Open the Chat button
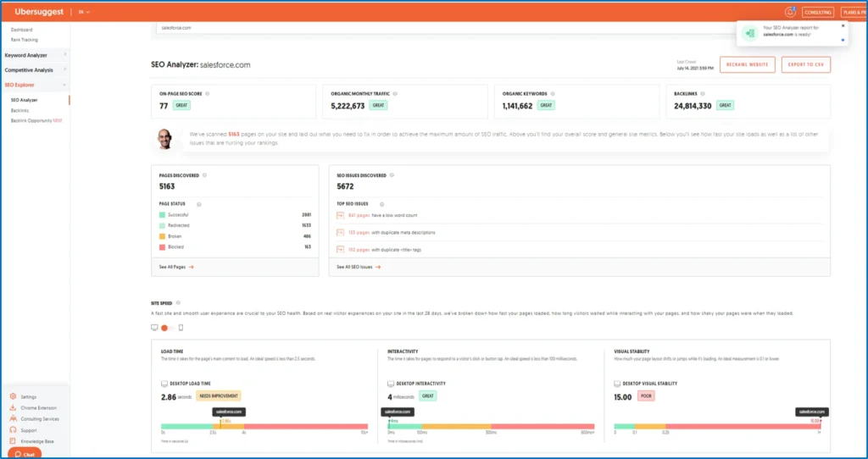The image size is (868, 459). pyautogui.click(x=25, y=454)
